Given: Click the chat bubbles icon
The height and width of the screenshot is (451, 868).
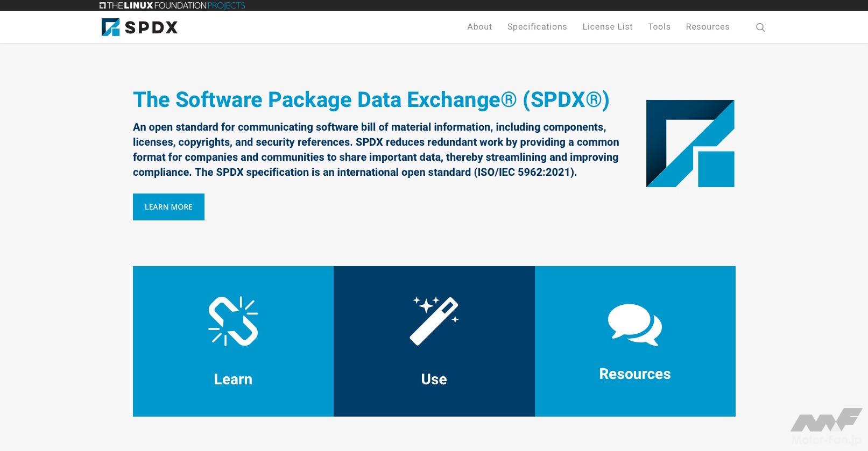Looking at the screenshot, I should pyautogui.click(x=634, y=324).
